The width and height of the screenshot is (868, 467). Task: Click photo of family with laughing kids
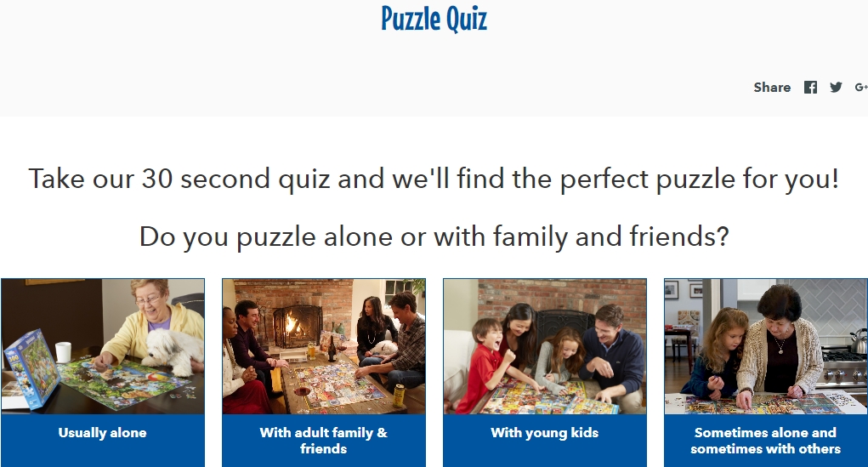coord(545,346)
